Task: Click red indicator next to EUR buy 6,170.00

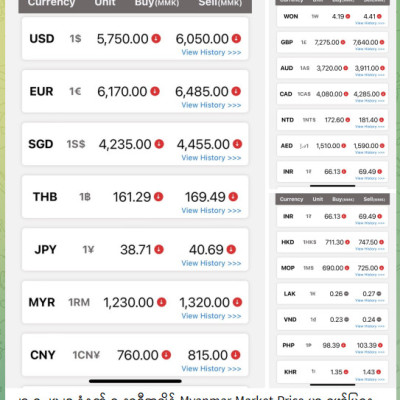Action: coord(155,91)
